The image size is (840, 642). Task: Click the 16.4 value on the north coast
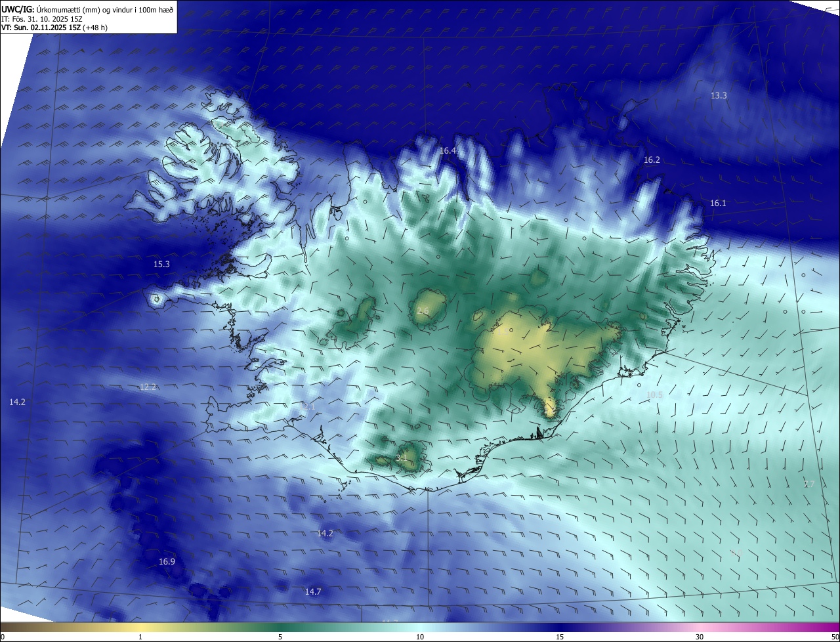click(448, 151)
